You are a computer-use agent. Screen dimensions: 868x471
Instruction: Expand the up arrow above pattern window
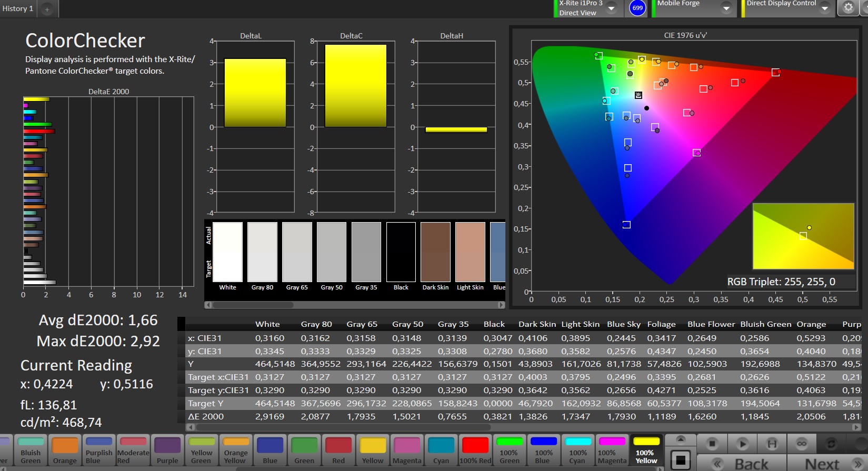click(681, 439)
